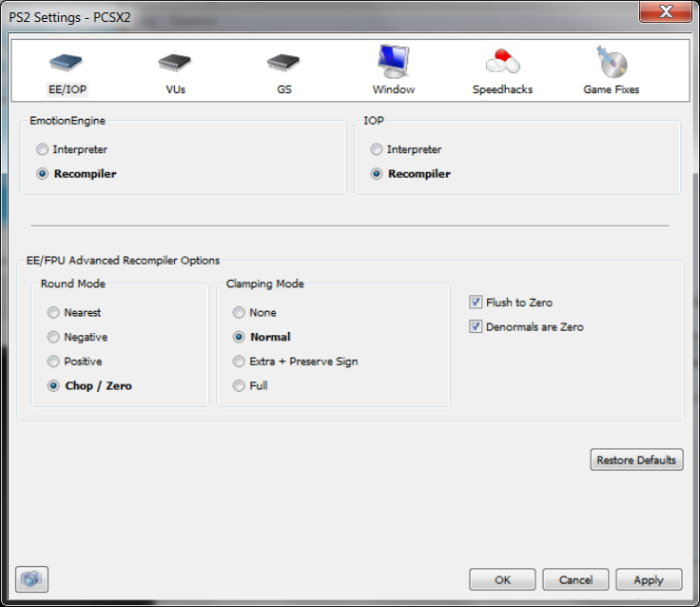Select IOP Recompiler radio button

377,174
